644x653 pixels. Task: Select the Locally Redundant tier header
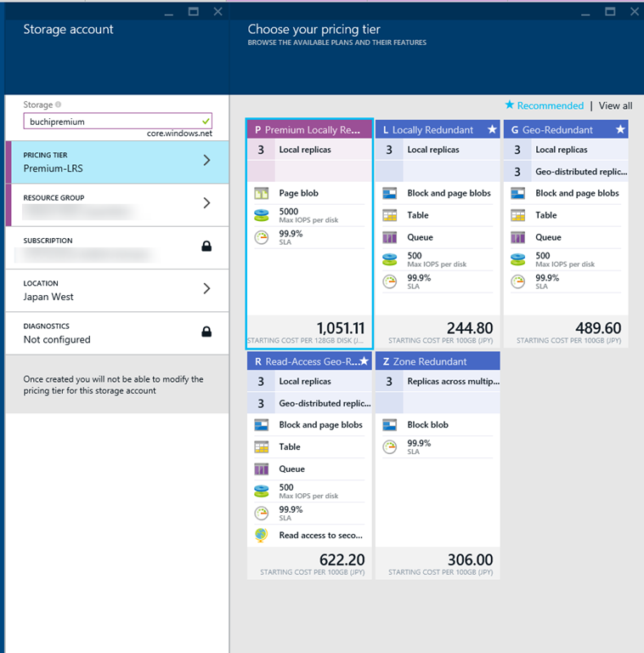point(438,129)
